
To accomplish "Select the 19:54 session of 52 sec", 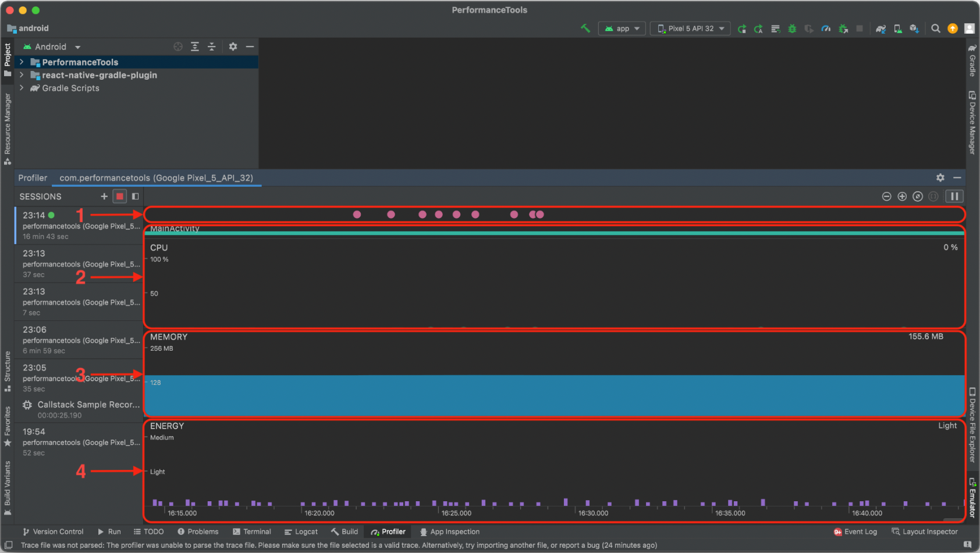I will pyautogui.click(x=78, y=441).
